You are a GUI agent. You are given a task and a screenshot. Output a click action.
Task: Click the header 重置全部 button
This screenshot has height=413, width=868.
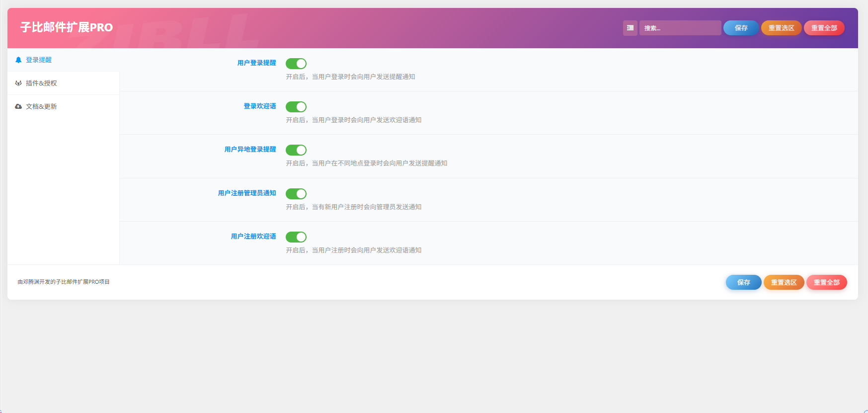point(824,28)
